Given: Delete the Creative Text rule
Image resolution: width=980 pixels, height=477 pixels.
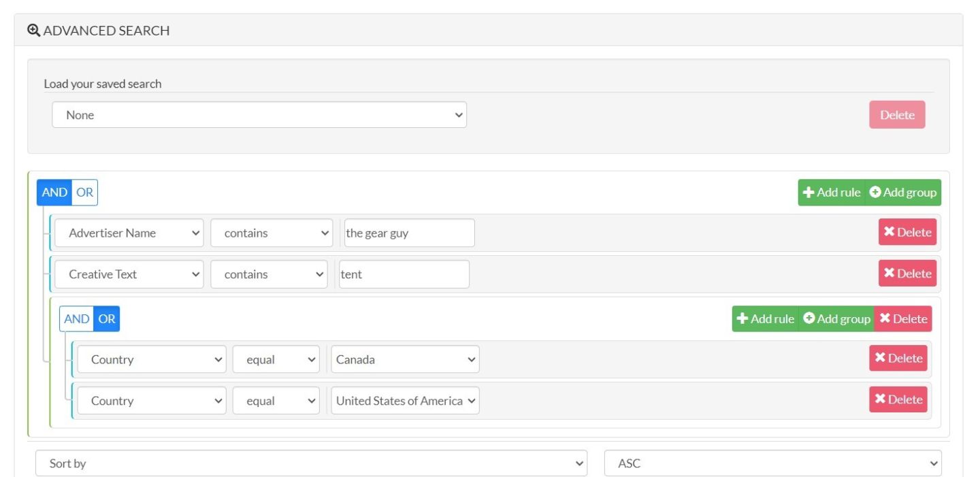Looking at the screenshot, I should coord(907,274).
